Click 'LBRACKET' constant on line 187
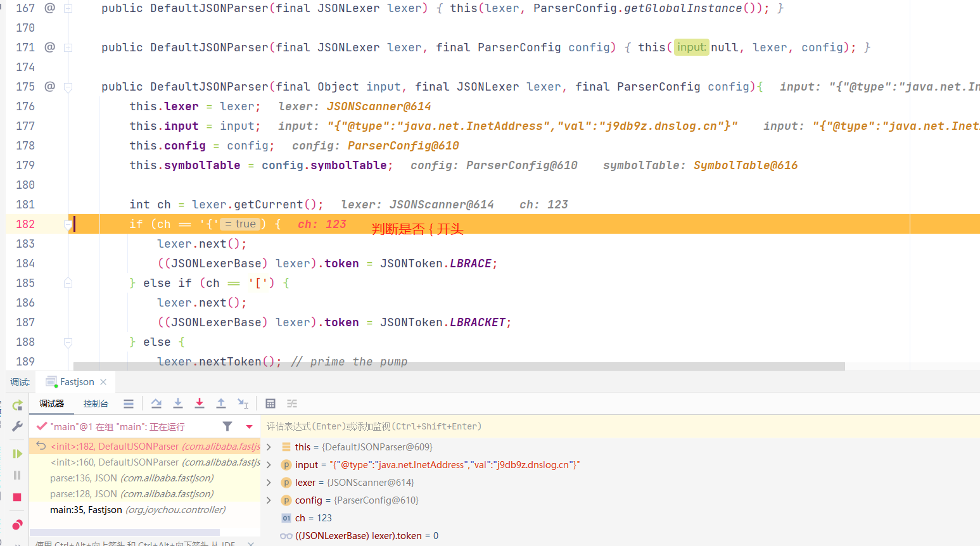This screenshot has width=980, height=546. (x=478, y=322)
